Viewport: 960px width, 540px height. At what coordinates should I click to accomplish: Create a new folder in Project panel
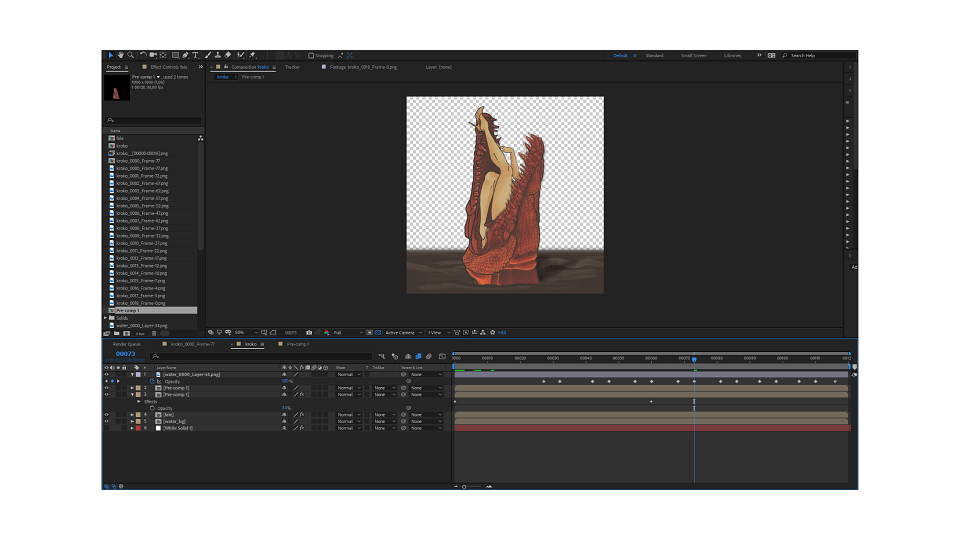[x=116, y=333]
